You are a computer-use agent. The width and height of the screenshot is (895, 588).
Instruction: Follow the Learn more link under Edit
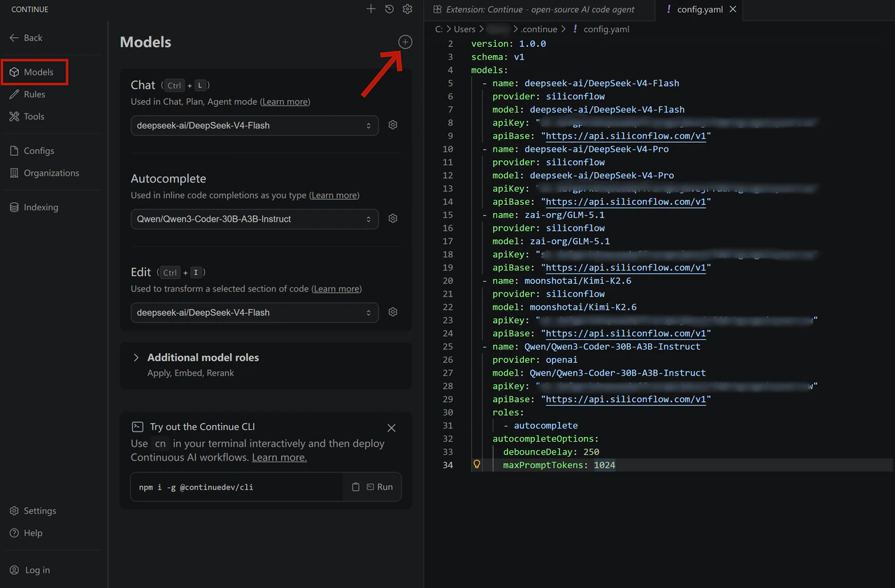337,289
